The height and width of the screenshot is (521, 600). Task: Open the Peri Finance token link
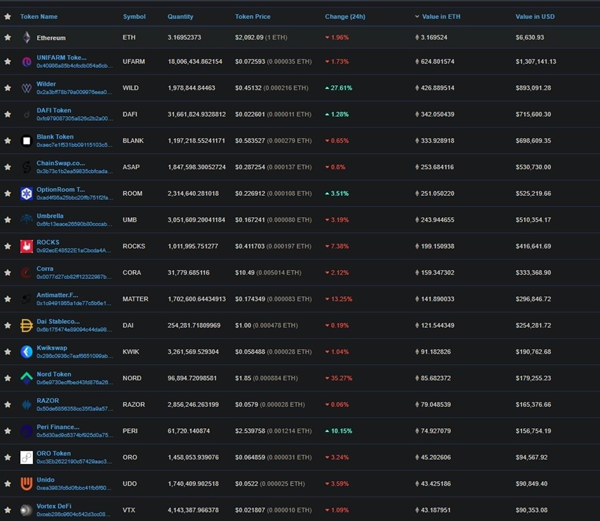58,427
